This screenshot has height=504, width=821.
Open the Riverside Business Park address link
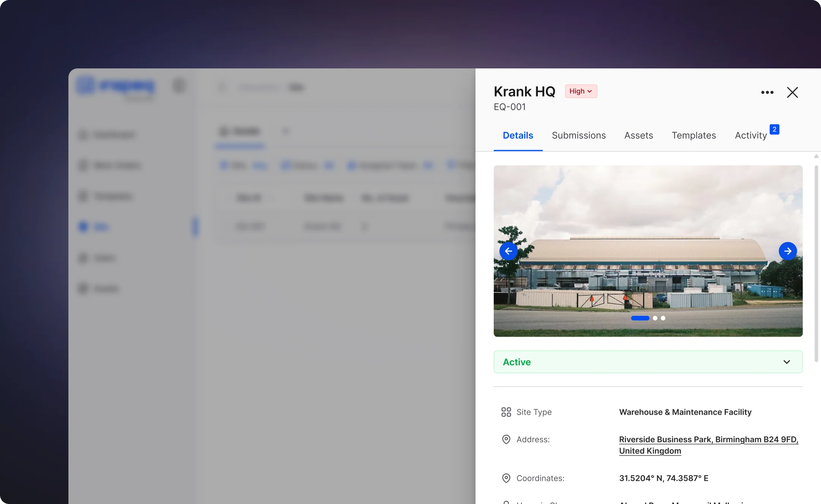708,445
